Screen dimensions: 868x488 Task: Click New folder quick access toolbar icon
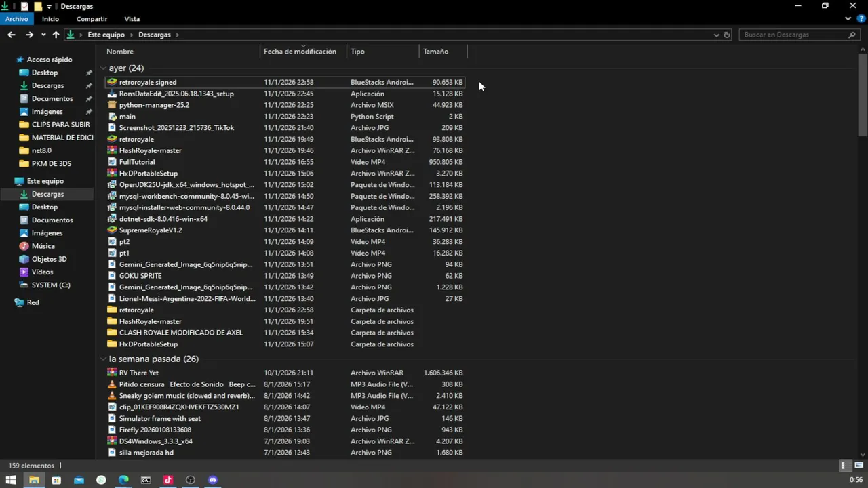click(38, 6)
